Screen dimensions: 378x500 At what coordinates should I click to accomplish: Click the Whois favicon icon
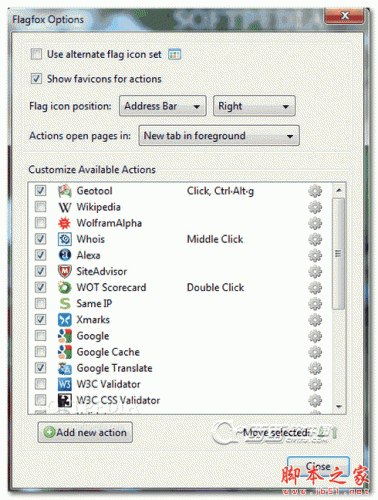tap(64, 239)
